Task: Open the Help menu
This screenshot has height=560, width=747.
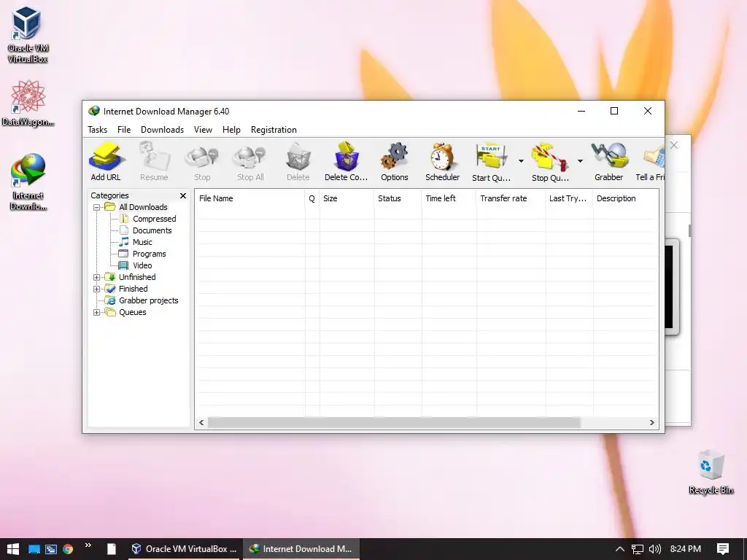Action: coord(231,130)
